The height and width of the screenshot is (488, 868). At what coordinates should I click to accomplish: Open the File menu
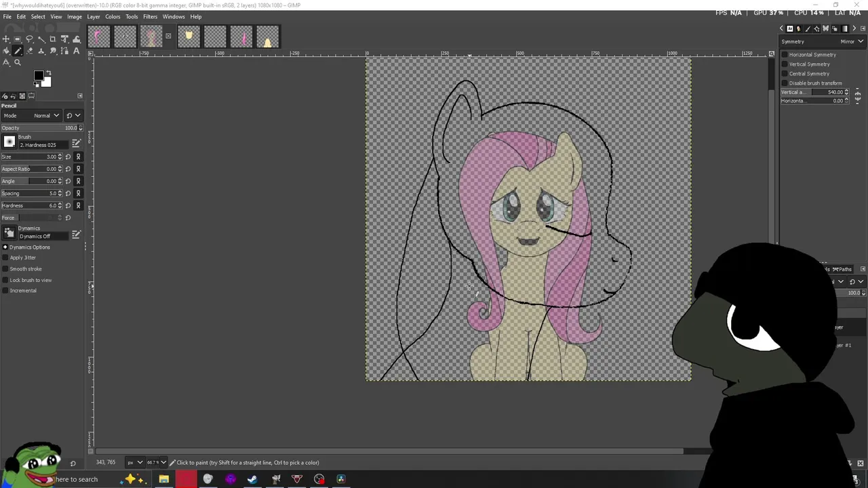click(7, 16)
